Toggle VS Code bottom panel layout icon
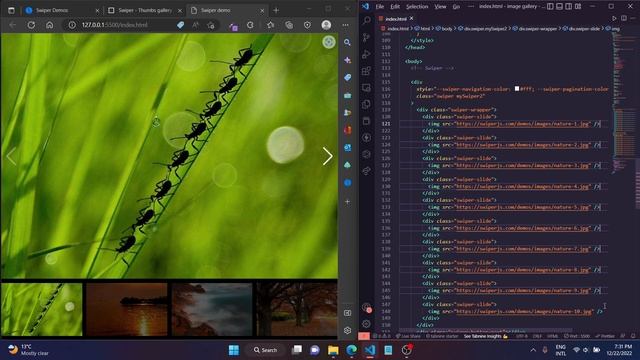 [560, 6]
